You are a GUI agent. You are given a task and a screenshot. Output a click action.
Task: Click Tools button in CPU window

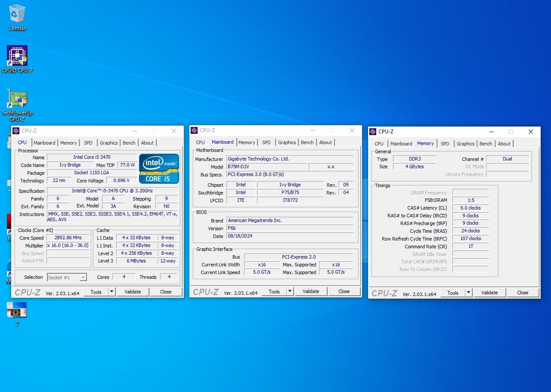tap(96, 292)
